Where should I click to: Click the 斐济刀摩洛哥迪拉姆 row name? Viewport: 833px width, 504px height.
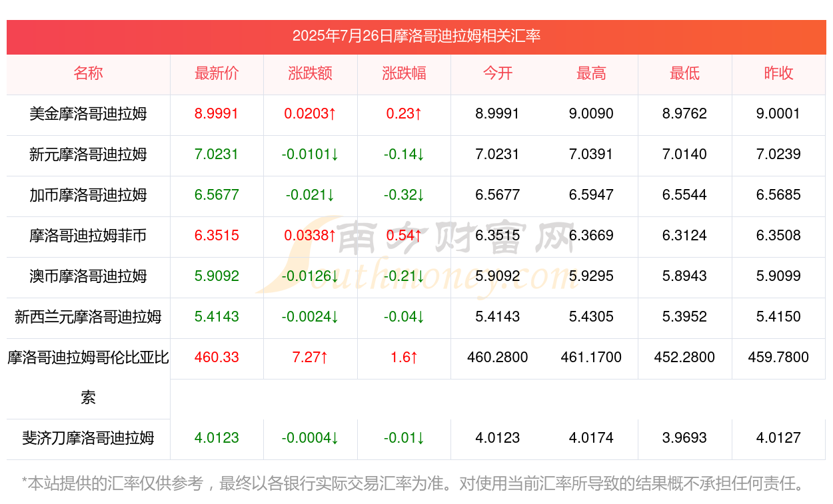88,438
